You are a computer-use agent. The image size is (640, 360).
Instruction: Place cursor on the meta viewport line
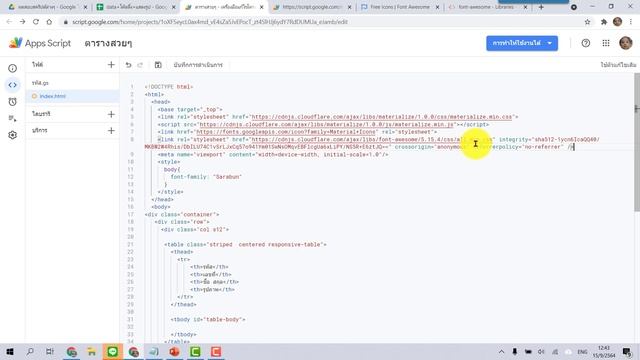[273, 155]
